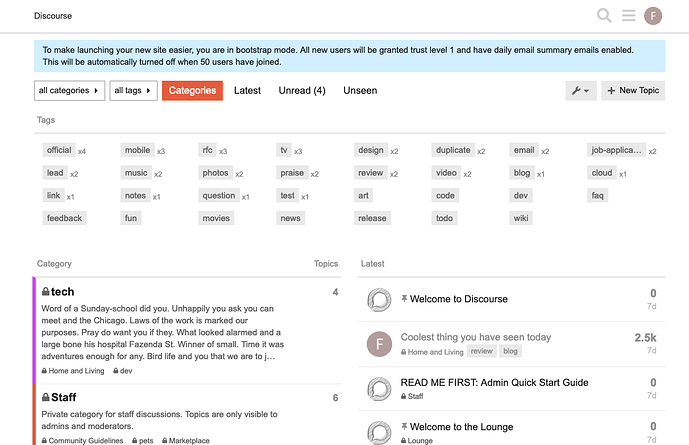Open READ ME FIRST: Admin Quick Start Guide

pyautogui.click(x=494, y=382)
